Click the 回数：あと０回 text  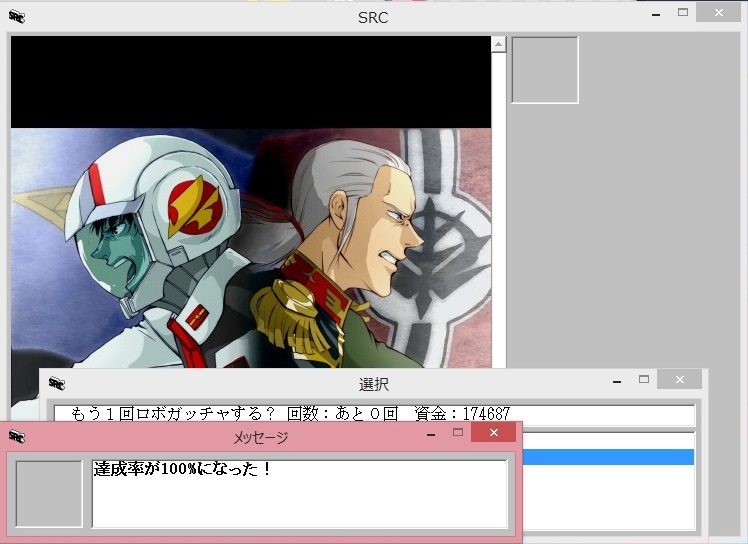pyautogui.click(x=342, y=413)
